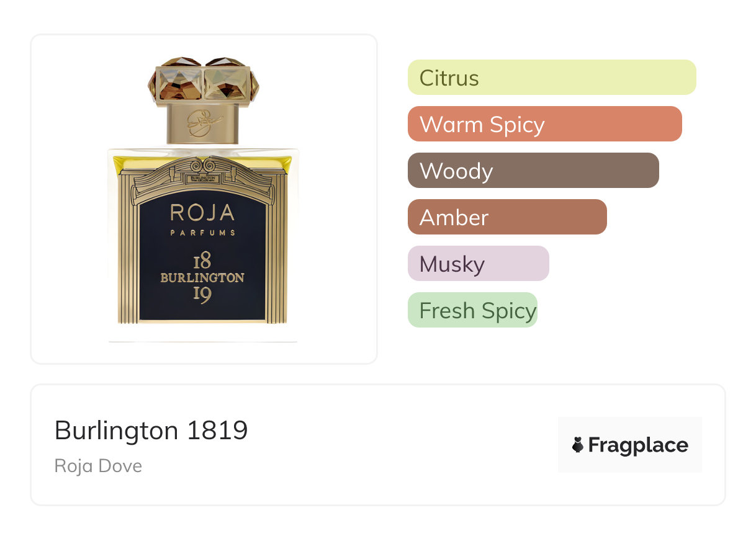Click the Musky accord bar

pos(478,264)
